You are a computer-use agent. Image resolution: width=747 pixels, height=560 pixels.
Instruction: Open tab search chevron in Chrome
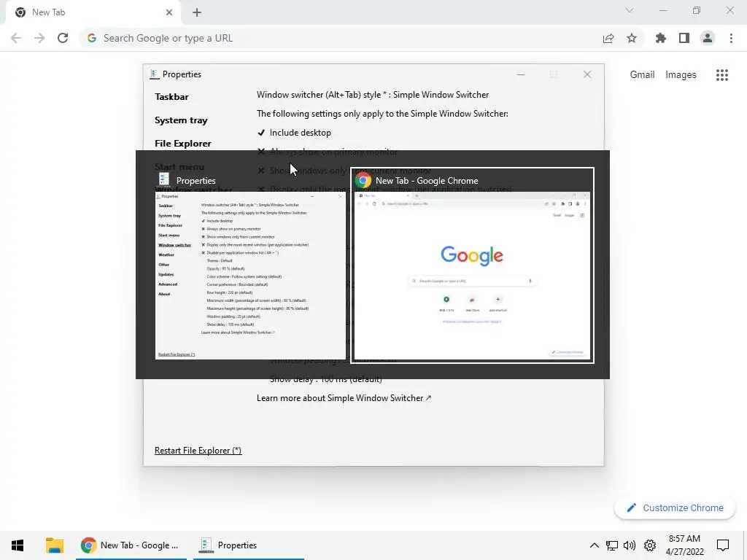(630, 10)
